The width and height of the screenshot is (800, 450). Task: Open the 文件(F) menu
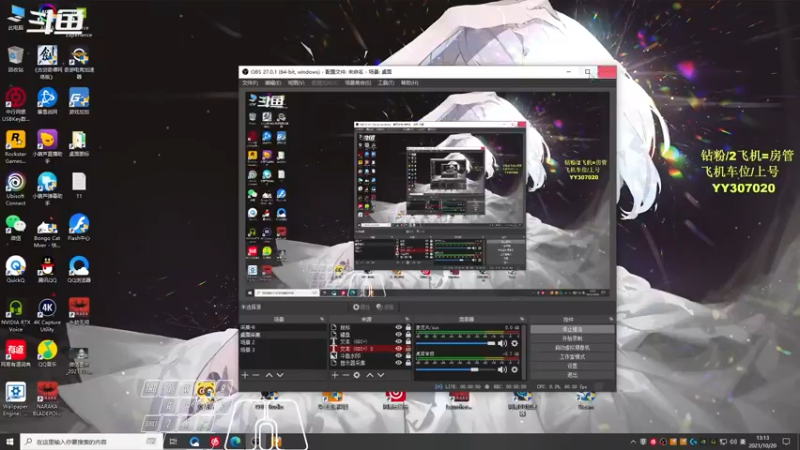coord(250,83)
